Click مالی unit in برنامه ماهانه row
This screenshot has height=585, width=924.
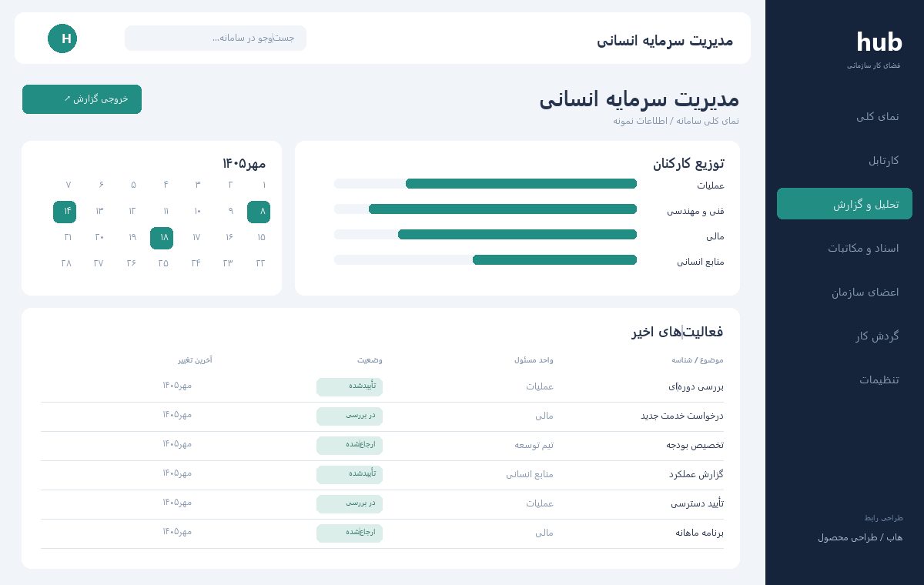pyautogui.click(x=544, y=533)
